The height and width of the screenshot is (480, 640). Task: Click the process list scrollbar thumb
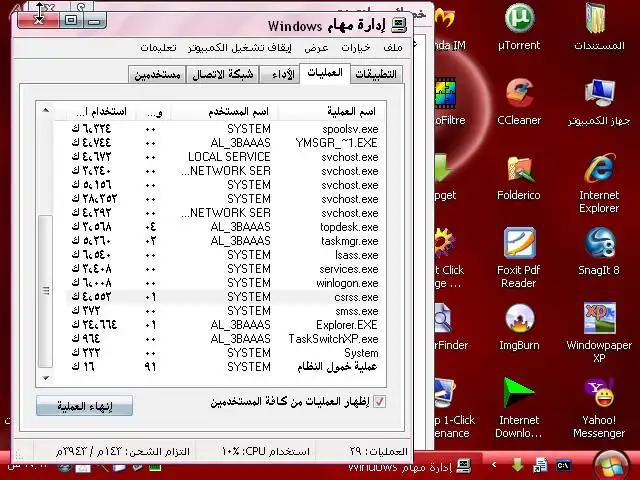(x=45, y=291)
